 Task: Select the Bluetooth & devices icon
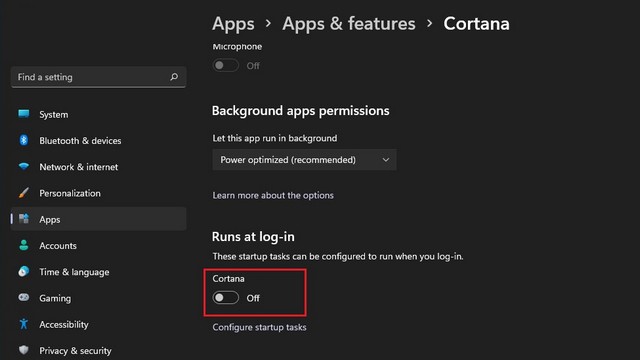(24, 140)
